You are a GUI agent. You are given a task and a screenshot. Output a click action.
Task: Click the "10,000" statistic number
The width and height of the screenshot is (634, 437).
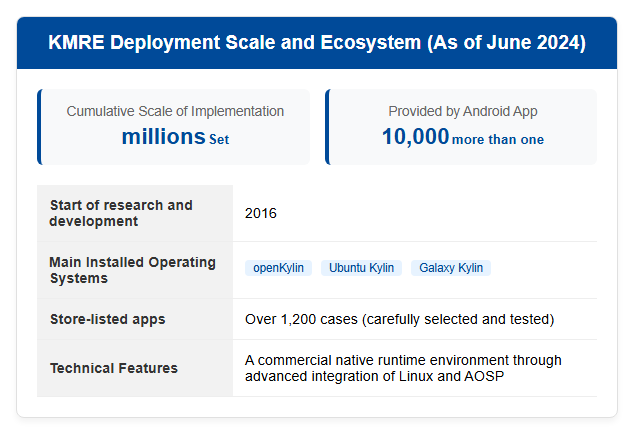415,137
